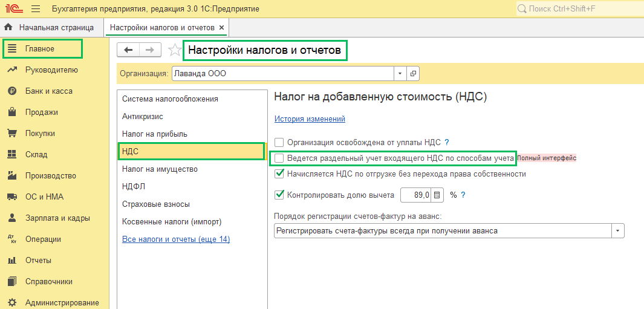This screenshot has height=309, width=644.
Task: Close the Настройки налогов и отчетов tab
Action: tap(222, 28)
